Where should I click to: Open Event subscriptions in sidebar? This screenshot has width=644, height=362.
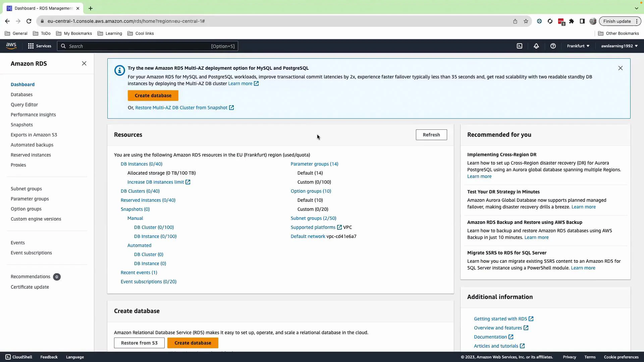[31, 253]
